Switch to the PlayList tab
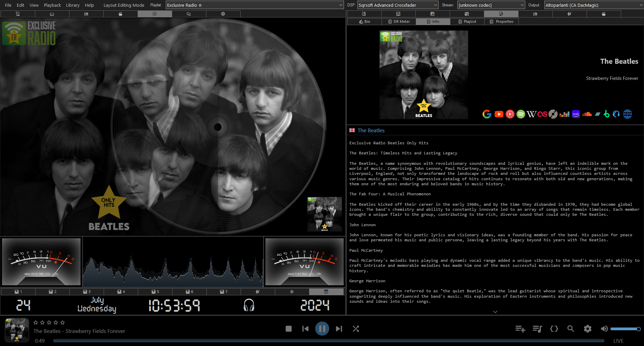Screen dimensions: 644x346 (x=467, y=21)
